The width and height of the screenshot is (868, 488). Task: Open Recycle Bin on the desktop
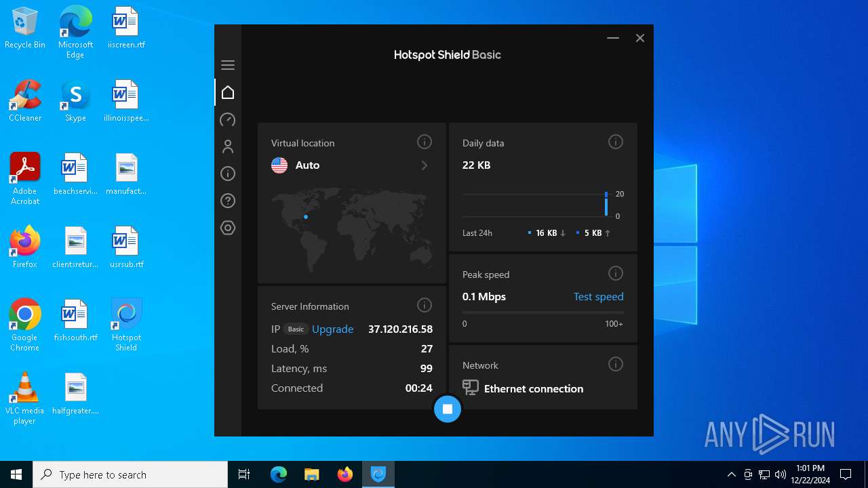pyautogui.click(x=25, y=28)
